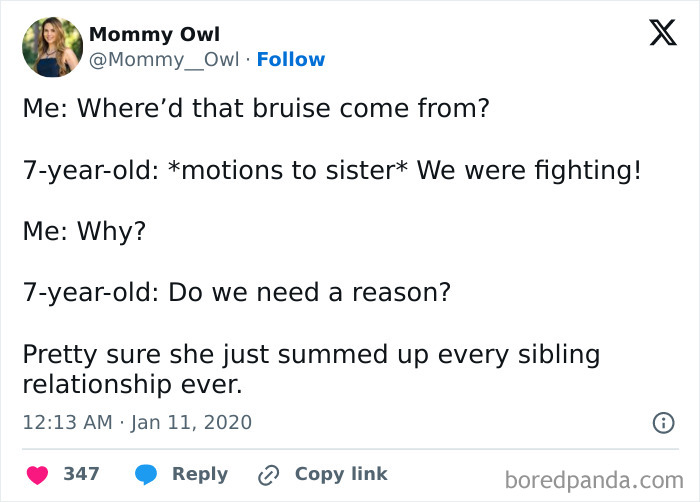Open the 12:13 AM Jan 11, 2020 timestamp

[x=138, y=423]
